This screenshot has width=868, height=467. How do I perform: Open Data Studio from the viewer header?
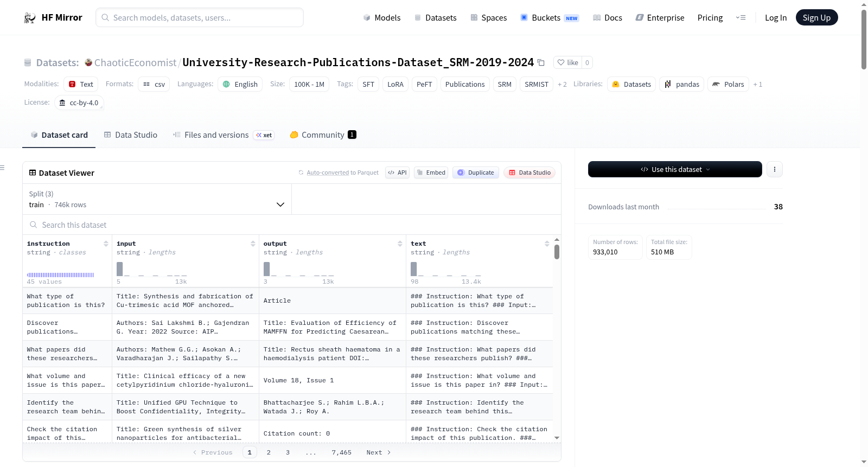(x=529, y=172)
